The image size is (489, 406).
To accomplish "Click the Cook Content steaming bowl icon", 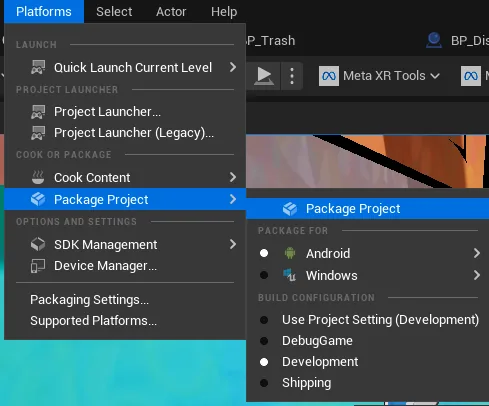I will (x=38, y=177).
